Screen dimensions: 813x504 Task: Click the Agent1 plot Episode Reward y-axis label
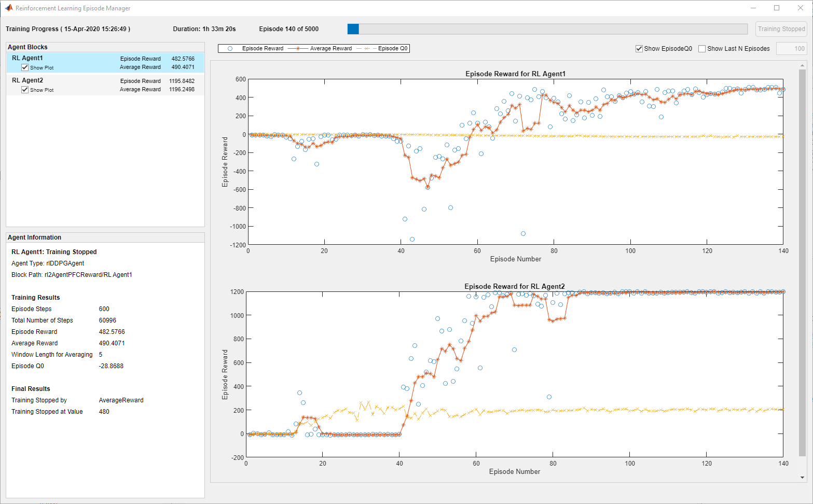click(x=225, y=162)
